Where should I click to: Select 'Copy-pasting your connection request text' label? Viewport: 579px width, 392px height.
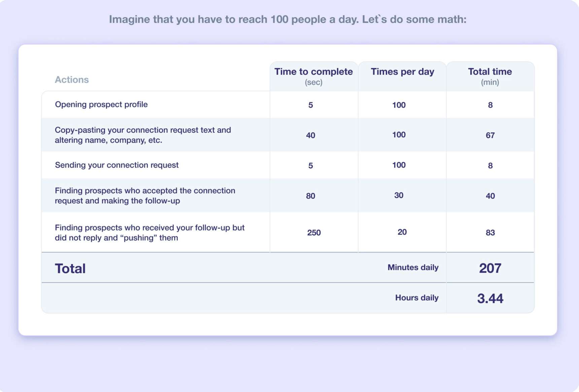click(143, 135)
